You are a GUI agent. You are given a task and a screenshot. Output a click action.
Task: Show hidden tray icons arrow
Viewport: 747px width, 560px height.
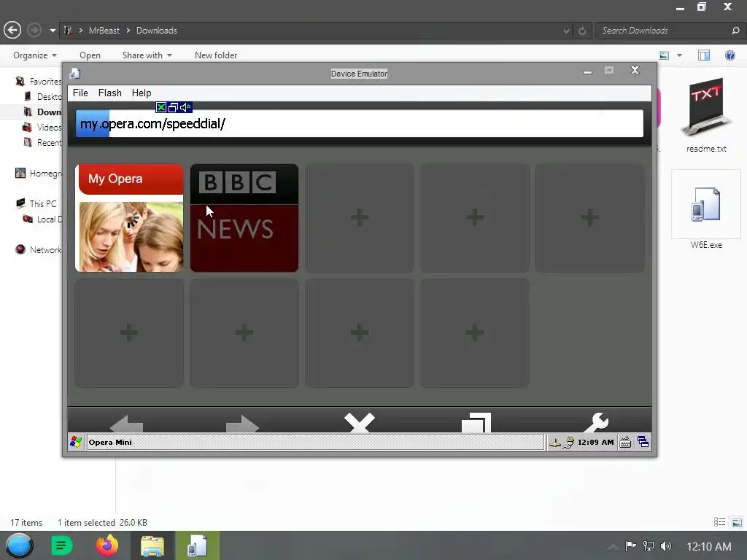click(x=613, y=547)
